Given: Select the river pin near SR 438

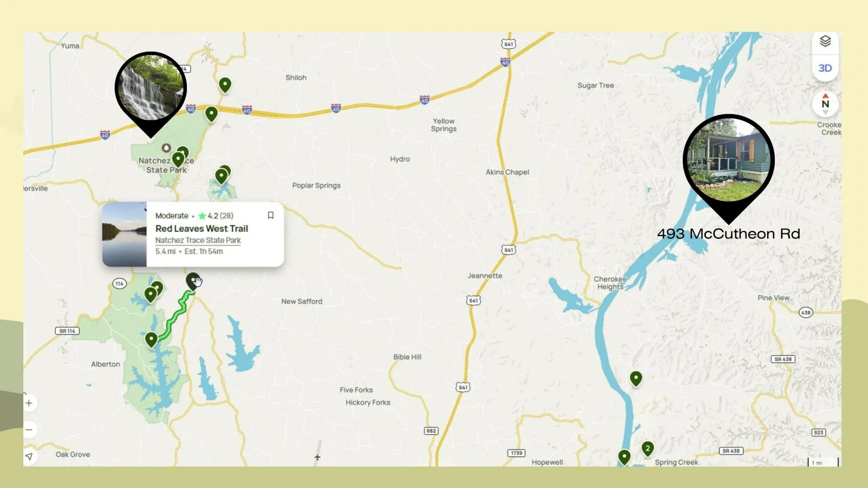Looking at the screenshot, I should click(636, 378).
